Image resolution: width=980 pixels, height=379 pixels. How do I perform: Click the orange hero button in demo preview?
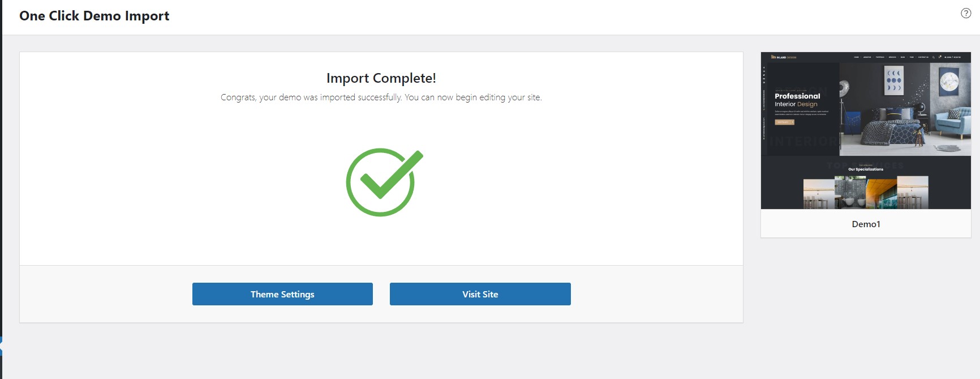pyautogui.click(x=784, y=122)
